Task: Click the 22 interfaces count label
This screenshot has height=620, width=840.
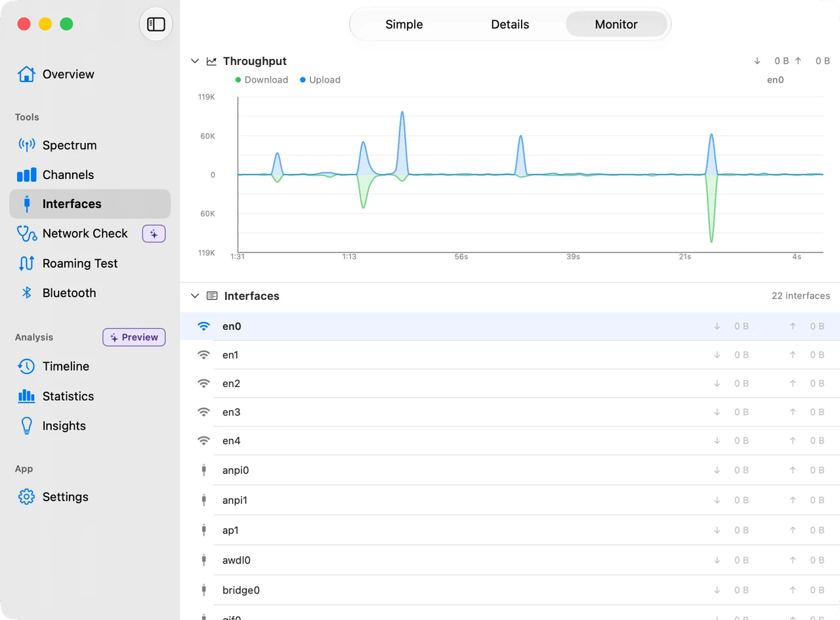Action: [801, 296]
